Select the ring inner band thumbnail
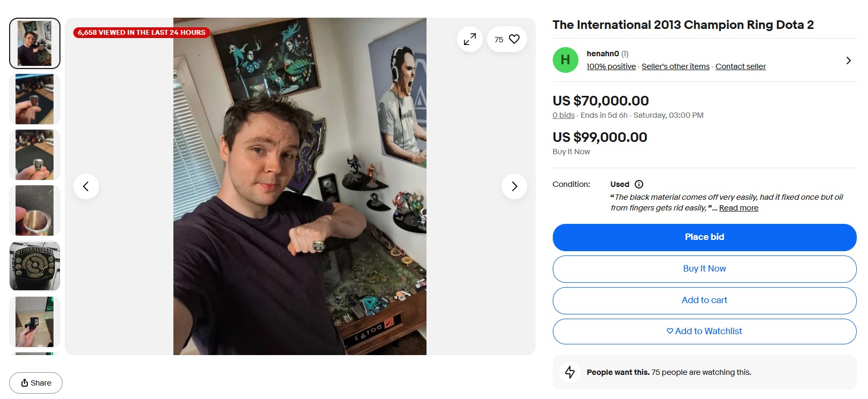This screenshot has width=868, height=399. (x=35, y=210)
